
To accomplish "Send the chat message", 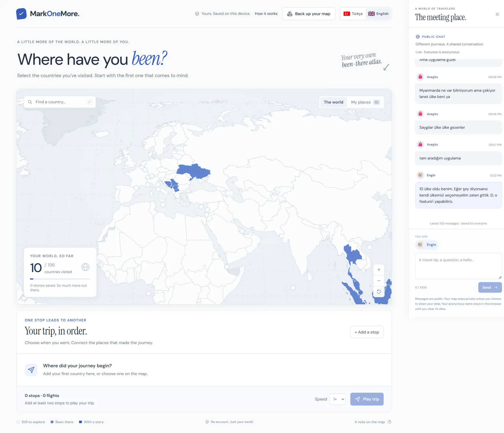I will tap(490, 287).
